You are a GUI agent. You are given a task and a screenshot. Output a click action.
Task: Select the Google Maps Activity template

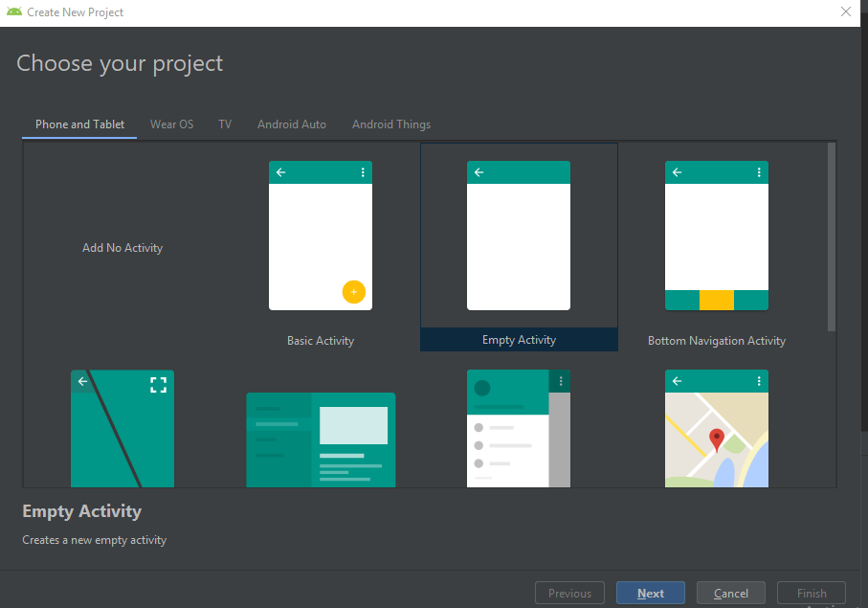tap(717, 429)
